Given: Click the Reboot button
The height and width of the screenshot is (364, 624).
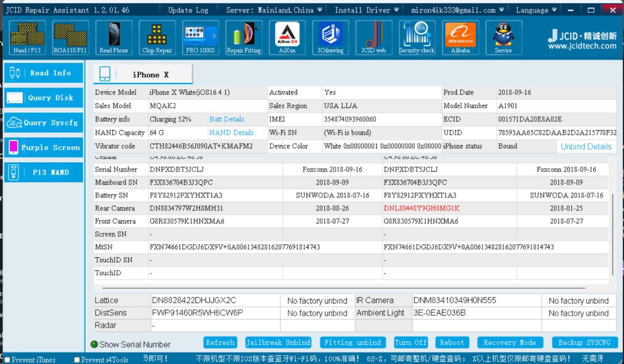Looking at the screenshot, I should pyautogui.click(x=452, y=343).
